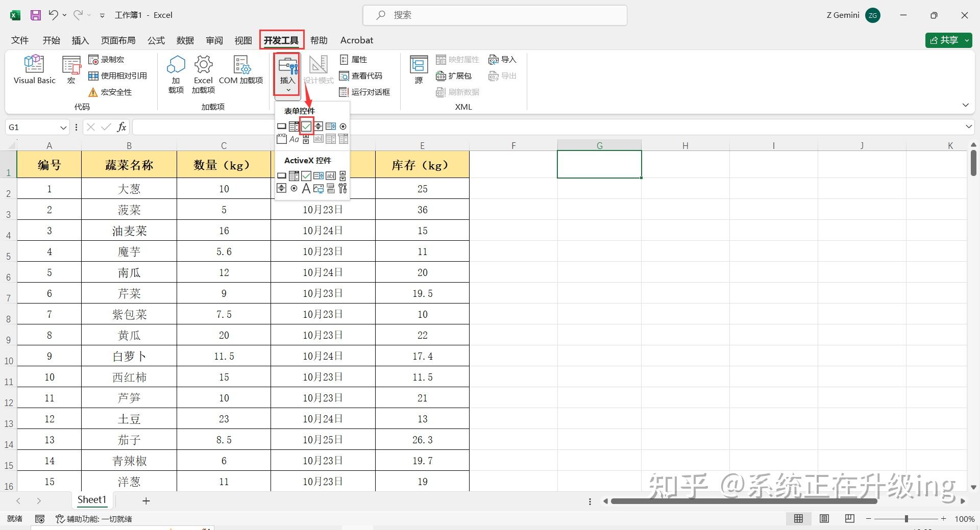Open the Macros (宏) dialog
The height and width of the screenshot is (530, 980).
[x=71, y=70]
